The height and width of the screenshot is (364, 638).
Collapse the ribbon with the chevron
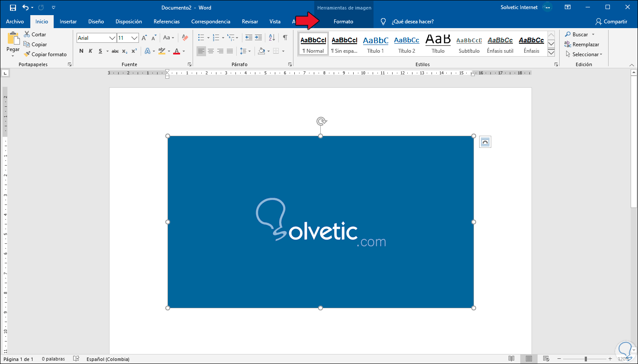coord(632,65)
